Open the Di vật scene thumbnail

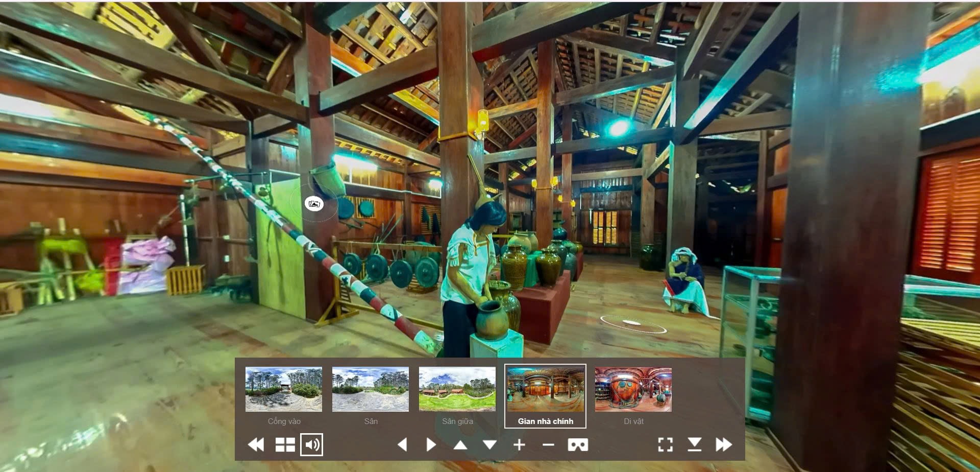(x=633, y=389)
